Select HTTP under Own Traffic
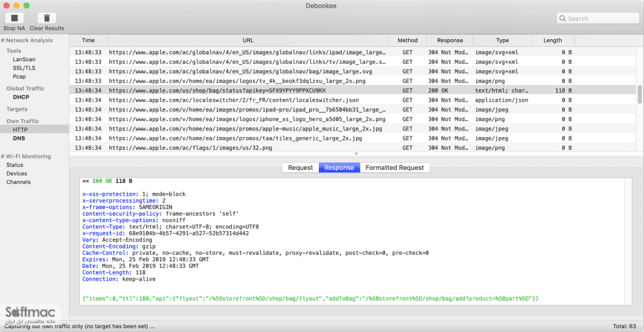The image size is (644, 332). (20, 130)
